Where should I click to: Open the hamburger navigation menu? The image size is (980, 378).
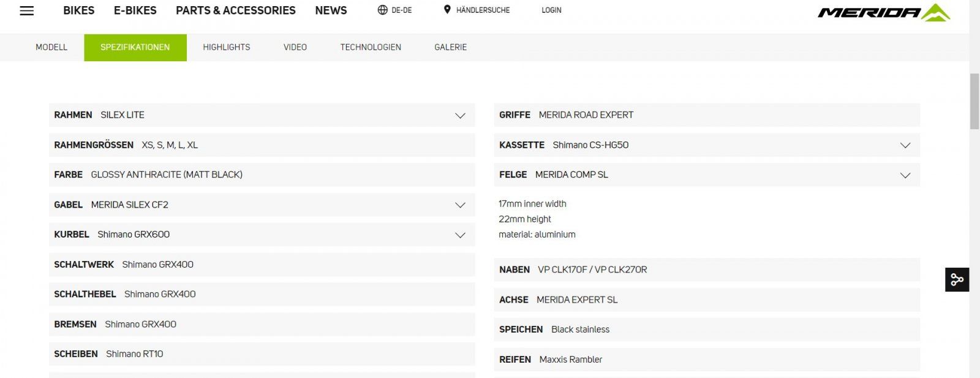[27, 10]
